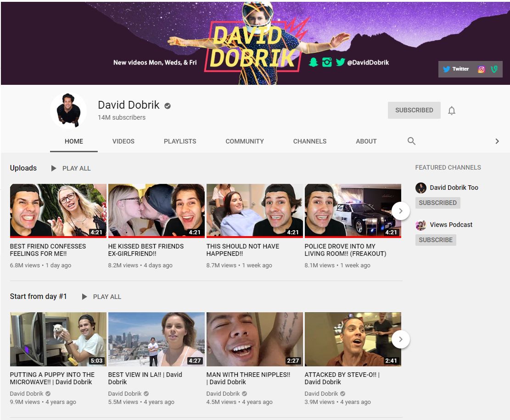510x420 pixels.
Task: Open PUTTING A PUPPY INTO THE MICROWAVE thumbnail
Action: pos(58,339)
